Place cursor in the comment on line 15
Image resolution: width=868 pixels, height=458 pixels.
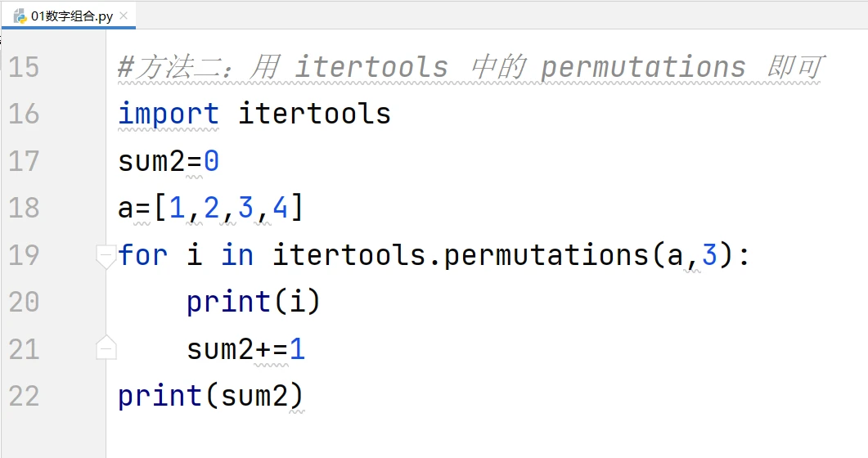(470, 67)
